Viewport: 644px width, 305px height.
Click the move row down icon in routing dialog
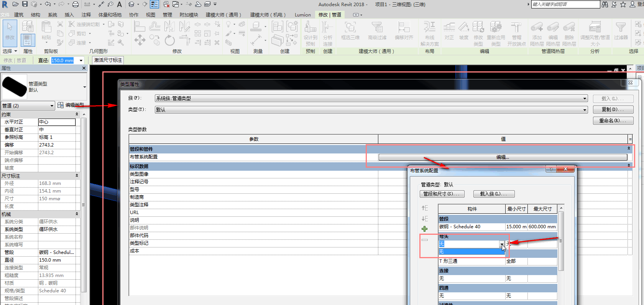click(x=425, y=219)
